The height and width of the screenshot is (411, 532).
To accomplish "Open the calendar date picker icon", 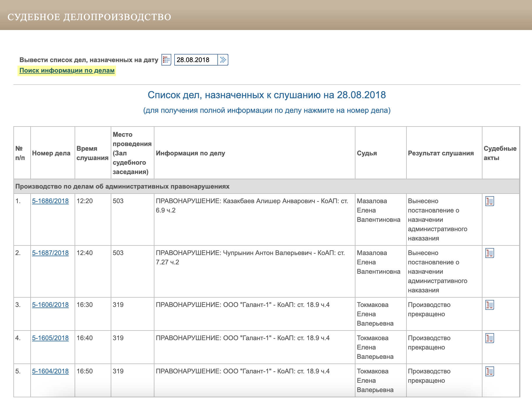I will [x=166, y=60].
